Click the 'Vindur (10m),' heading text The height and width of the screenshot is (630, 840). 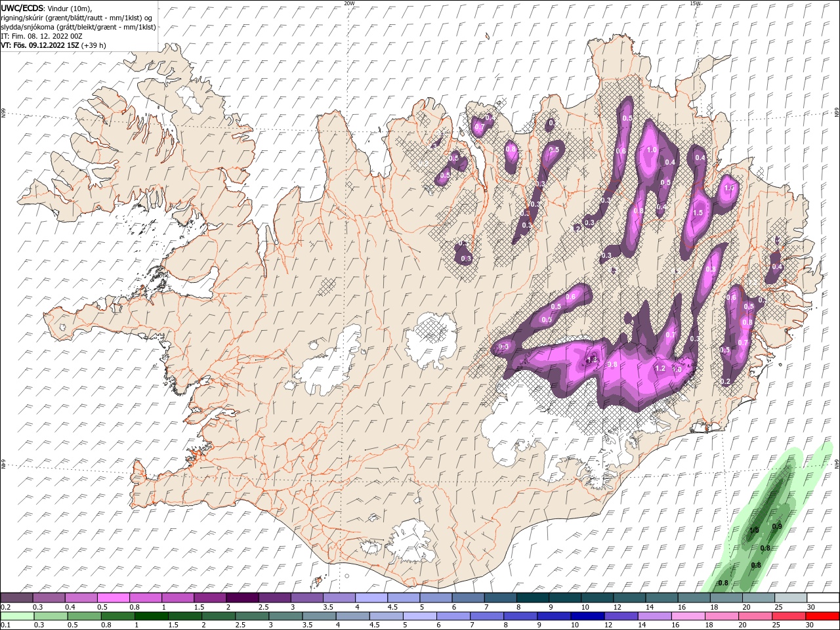tap(71, 8)
